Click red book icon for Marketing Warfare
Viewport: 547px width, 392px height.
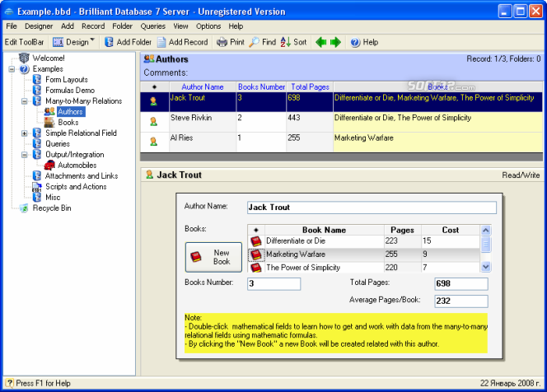(256, 254)
